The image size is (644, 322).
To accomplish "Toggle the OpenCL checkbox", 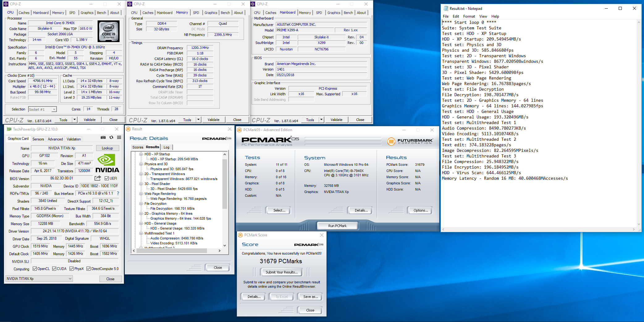I will (x=35, y=269).
